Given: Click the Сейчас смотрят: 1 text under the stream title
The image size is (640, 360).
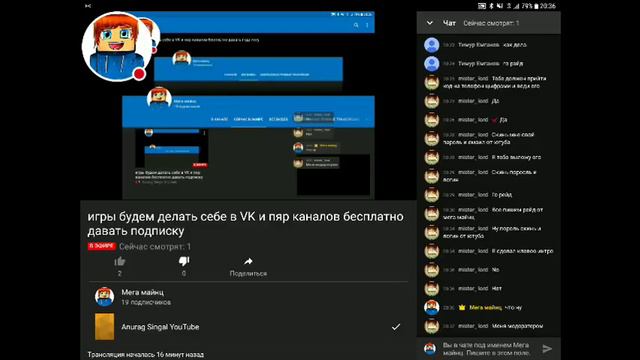Looking at the screenshot, I should (x=155, y=247).
